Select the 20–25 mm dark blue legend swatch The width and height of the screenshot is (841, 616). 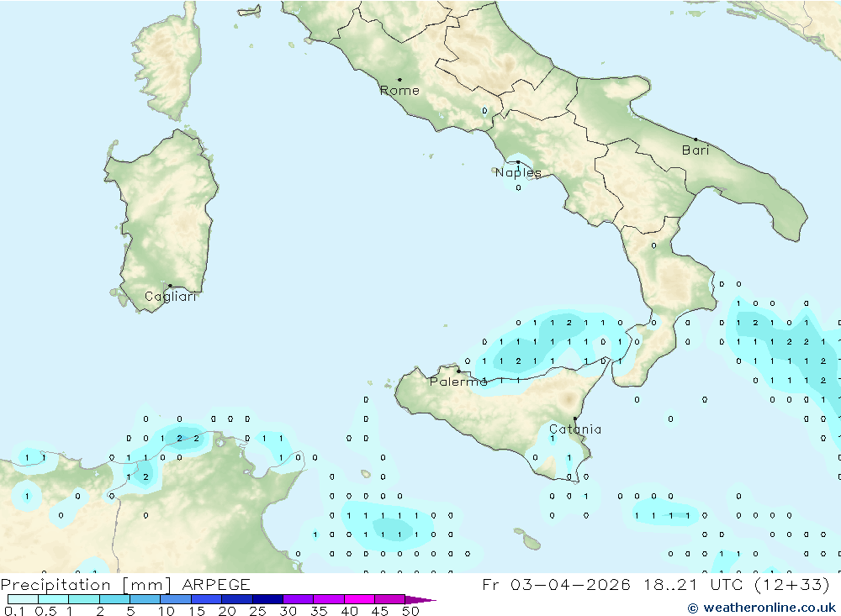pos(236,599)
